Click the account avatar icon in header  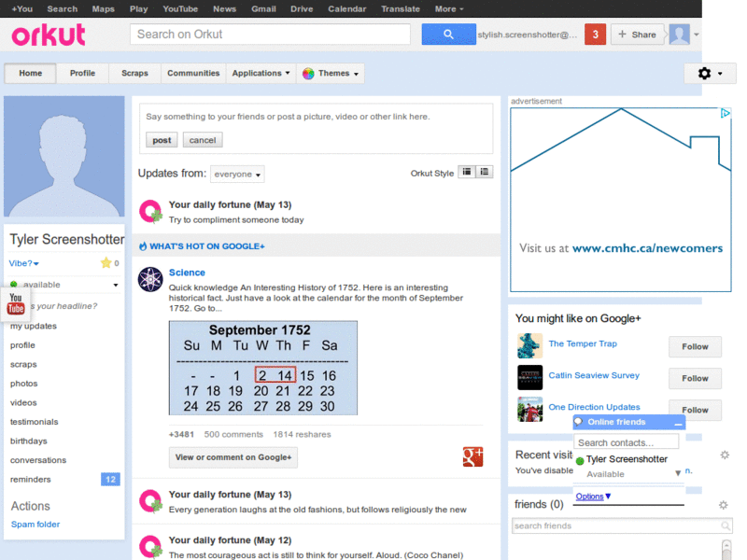tap(680, 35)
